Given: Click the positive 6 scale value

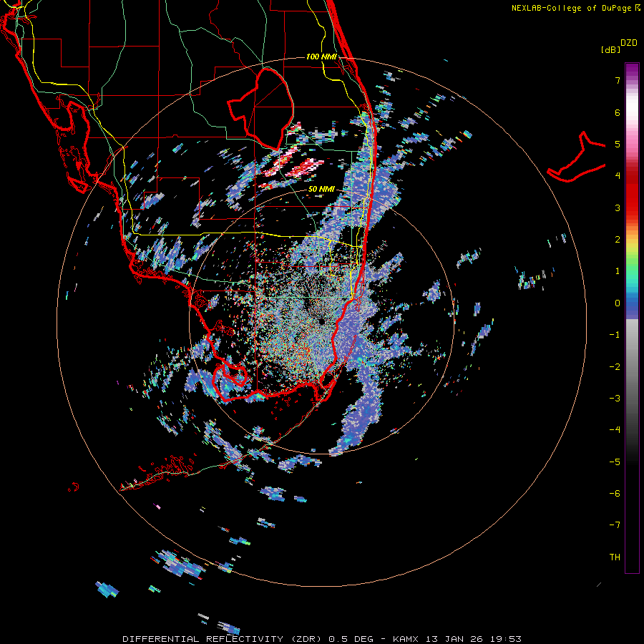Looking at the screenshot, I should click(618, 112).
